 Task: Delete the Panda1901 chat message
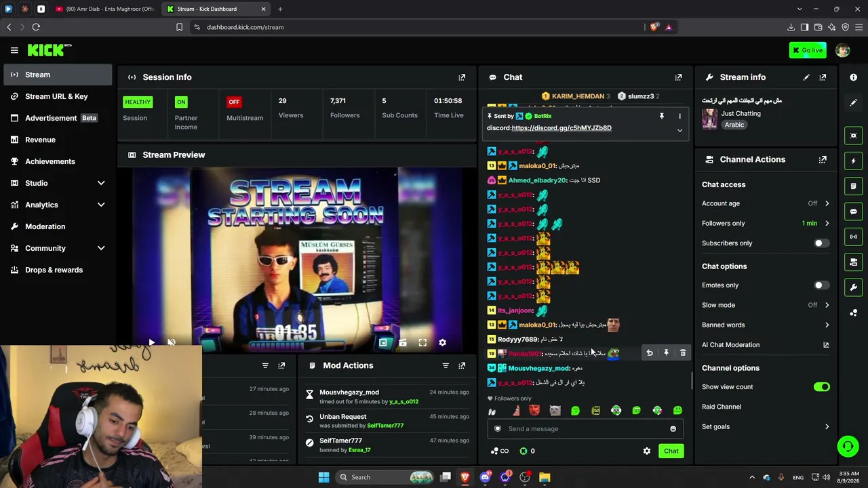point(683,353)
